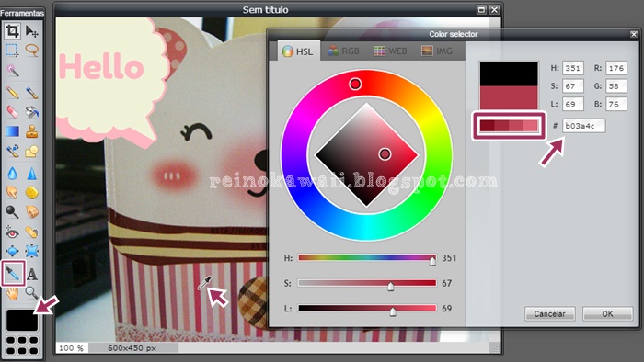Select the Move tool
The image size is (644, 362).
[x=31, y=30]
